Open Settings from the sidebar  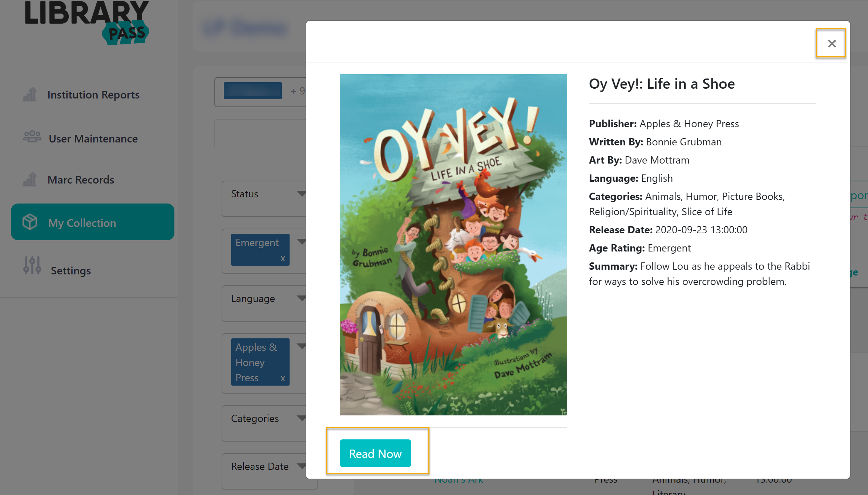point(70,270)
